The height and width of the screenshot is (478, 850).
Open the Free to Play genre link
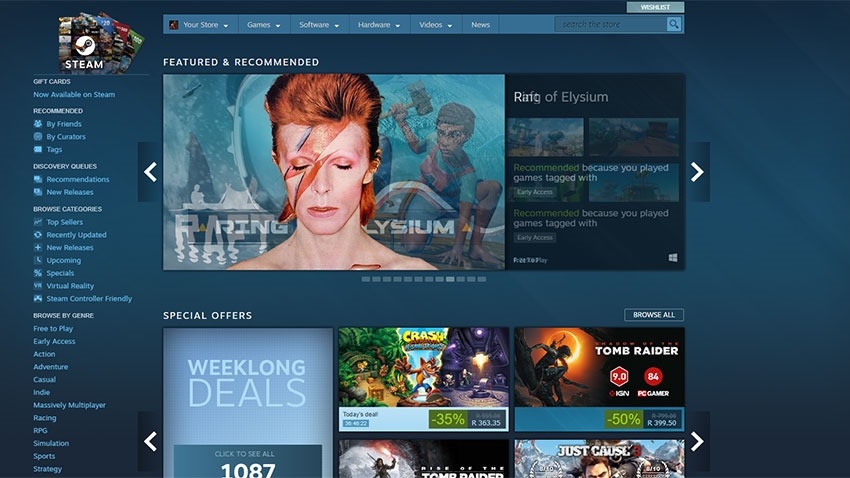(53, 329)
